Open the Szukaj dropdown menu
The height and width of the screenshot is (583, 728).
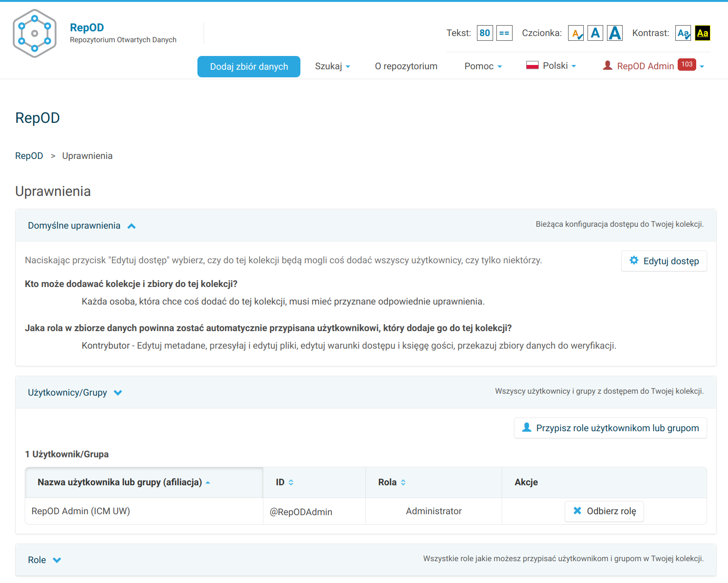pyautogui.click(x=332, y=66)
